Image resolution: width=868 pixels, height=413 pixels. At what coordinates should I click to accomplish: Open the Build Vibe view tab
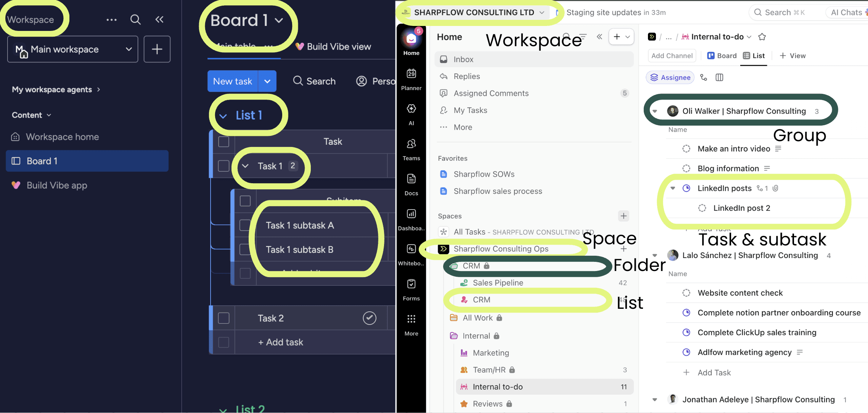333,47
